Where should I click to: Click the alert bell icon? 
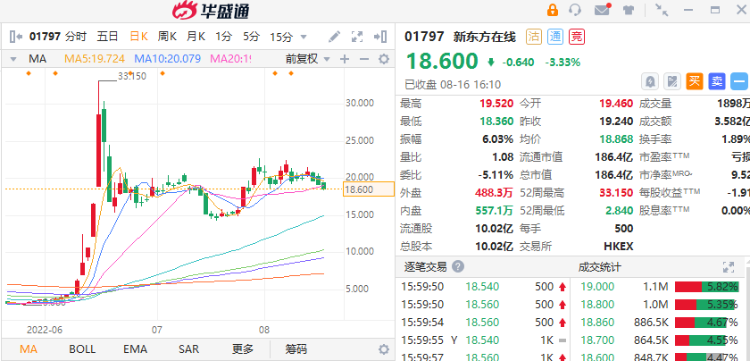[x=651, y=82]
